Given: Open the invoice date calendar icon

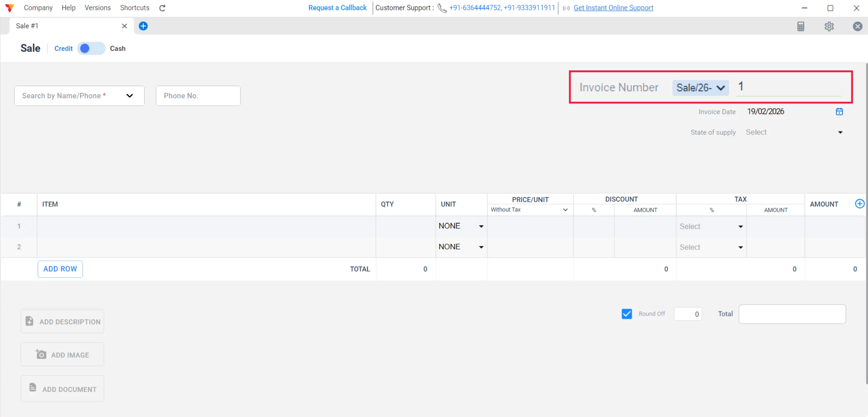Looking at the screenshot, I should 839,112.
